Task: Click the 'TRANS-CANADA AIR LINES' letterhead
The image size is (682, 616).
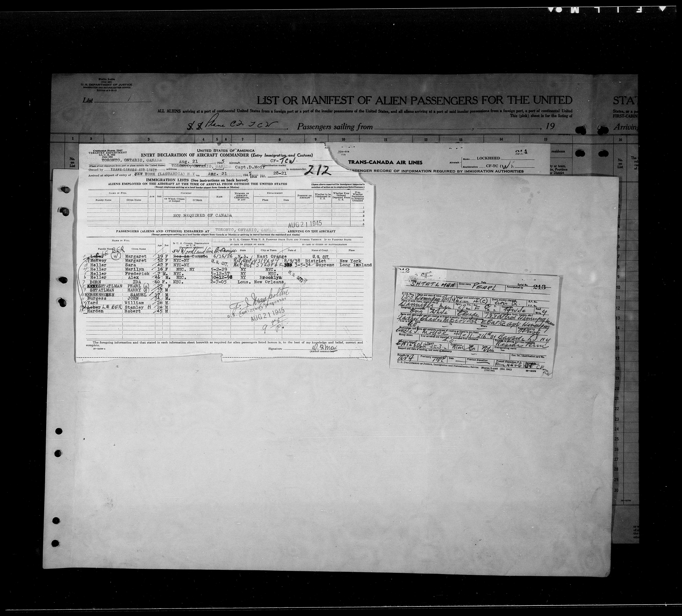Action: coord(385,162)
